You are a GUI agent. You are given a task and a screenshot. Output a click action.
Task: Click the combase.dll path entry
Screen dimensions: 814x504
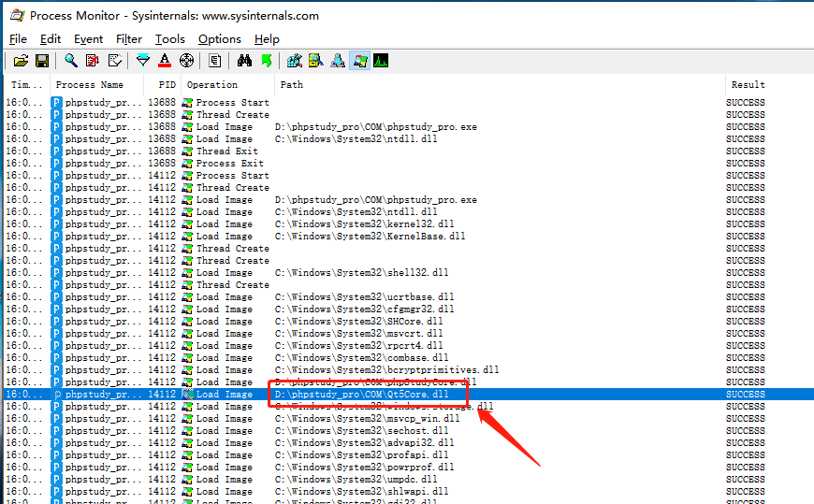[362, 358]
